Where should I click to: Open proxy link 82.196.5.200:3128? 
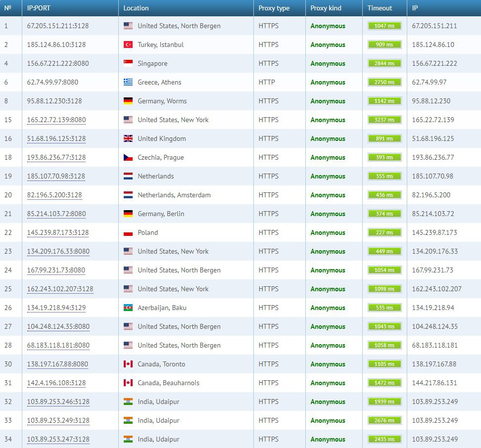[54, 195]
